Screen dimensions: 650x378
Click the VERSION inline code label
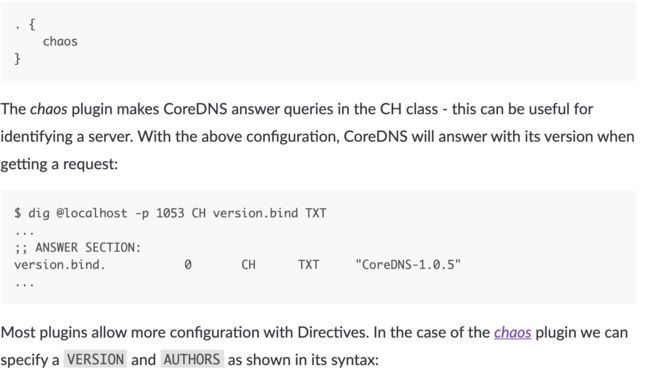click(x=95, y=359)
